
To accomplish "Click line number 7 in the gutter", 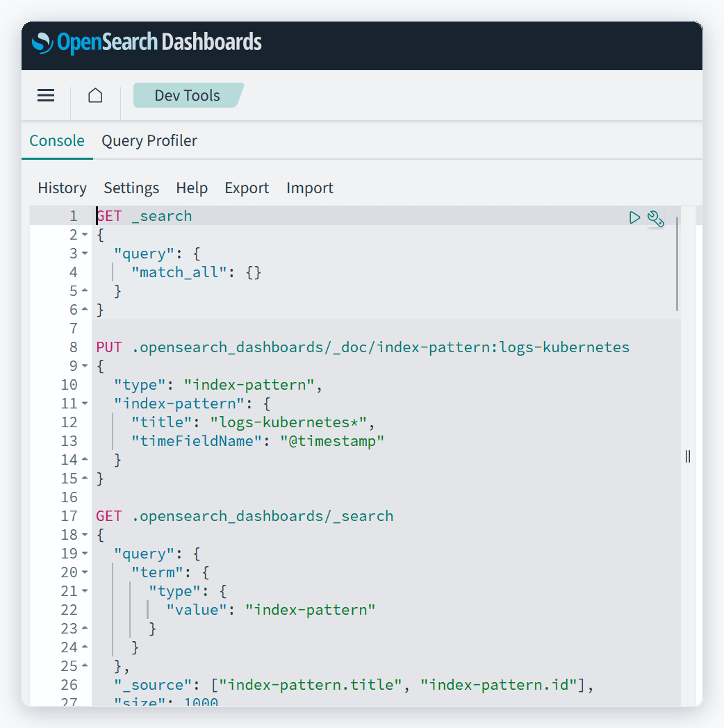I will click(74, 329).
